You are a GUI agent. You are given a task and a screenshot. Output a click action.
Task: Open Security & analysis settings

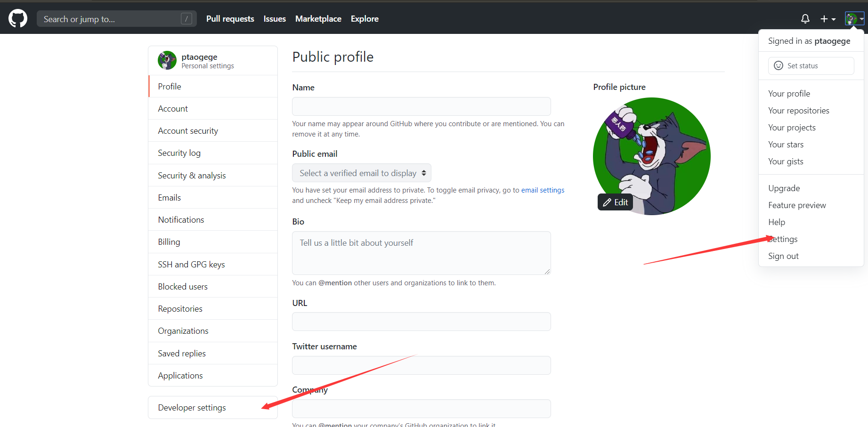pyautogui.click(x=213, y=175)
